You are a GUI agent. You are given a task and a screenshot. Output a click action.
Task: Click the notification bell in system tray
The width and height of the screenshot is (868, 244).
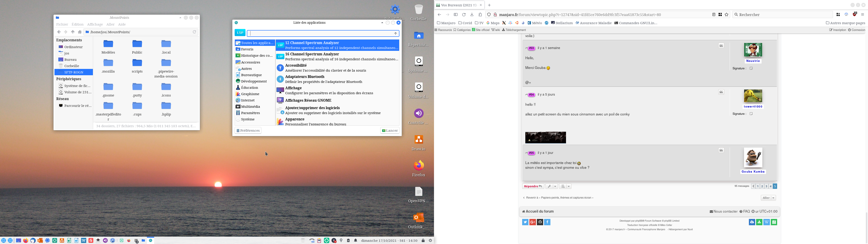coord(356,241)
